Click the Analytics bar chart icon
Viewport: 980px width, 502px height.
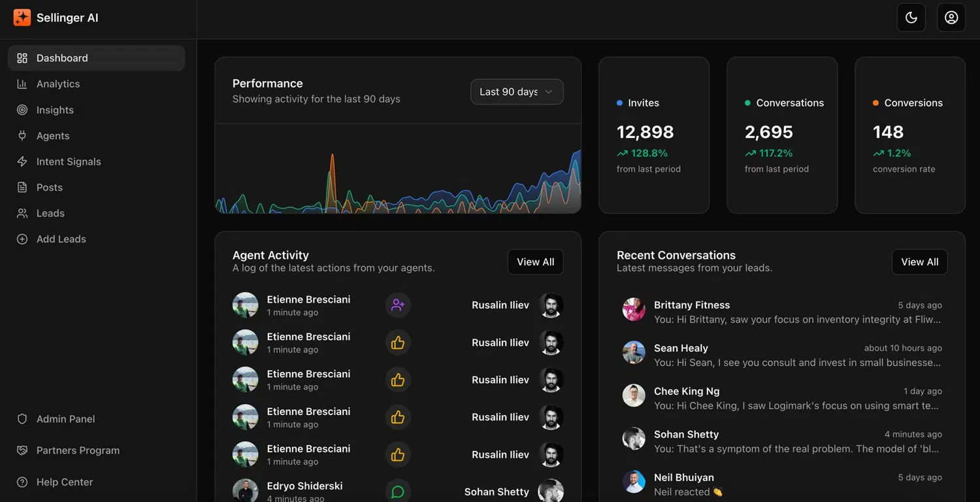[22, 84]
